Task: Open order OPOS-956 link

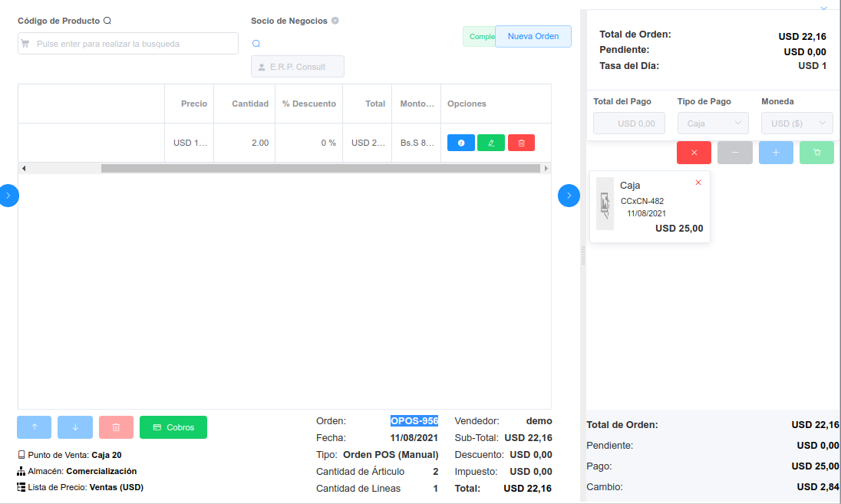Action: [414, 420]
